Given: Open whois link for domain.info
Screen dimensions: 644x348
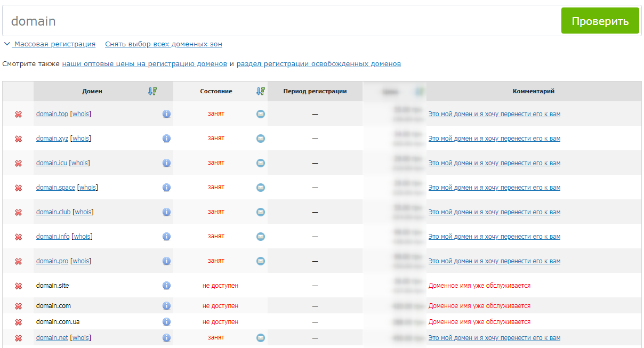Looking at the screenshot, I should coord(82,237).
